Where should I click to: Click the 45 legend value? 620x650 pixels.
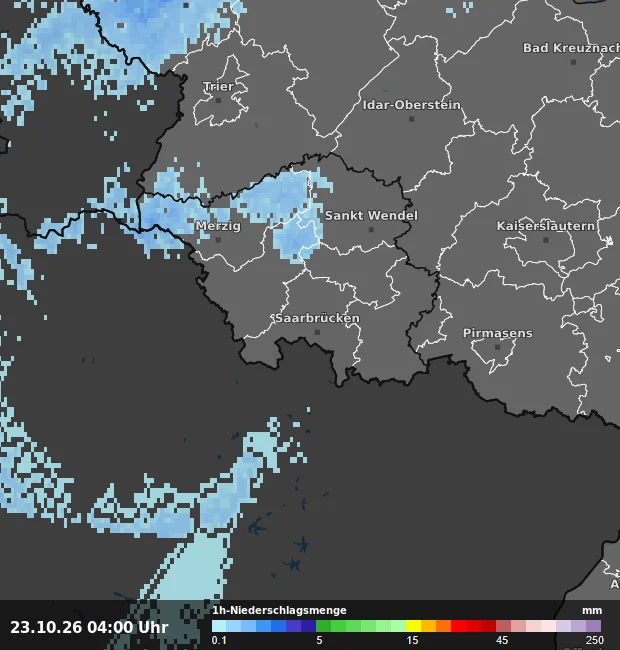click(x=502, y=640)
